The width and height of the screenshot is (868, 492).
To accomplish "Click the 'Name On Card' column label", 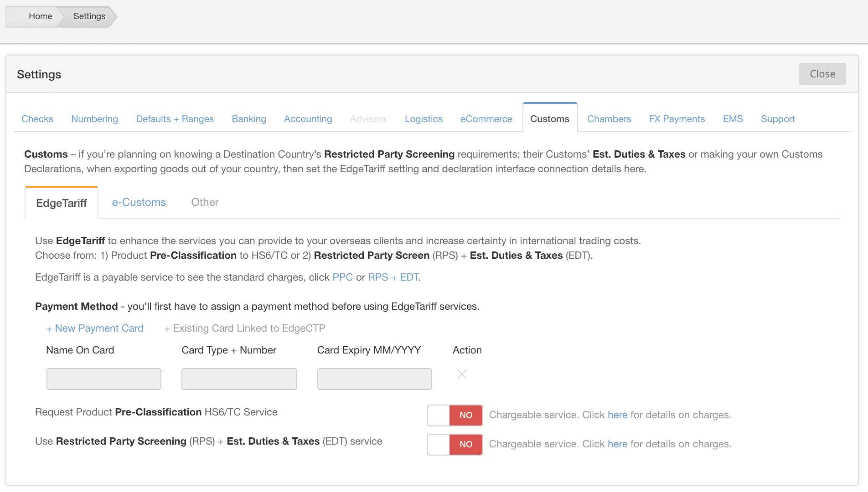I will tap(80, 350).
